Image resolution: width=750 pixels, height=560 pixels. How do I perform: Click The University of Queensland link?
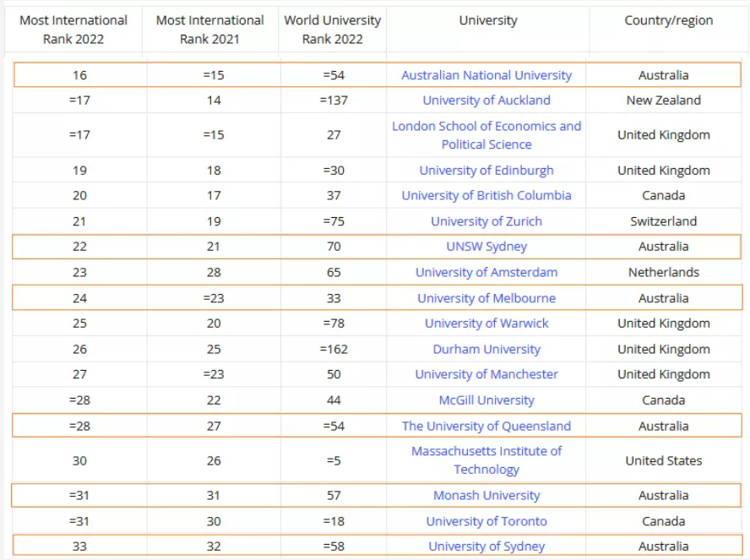pos(486,427)
